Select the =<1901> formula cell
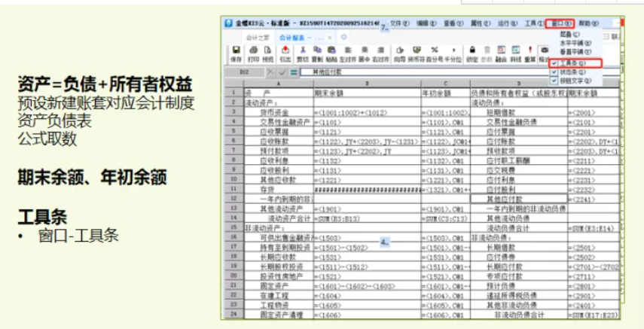The width and height of the screenshot is (644, 329). coord(367,209)
